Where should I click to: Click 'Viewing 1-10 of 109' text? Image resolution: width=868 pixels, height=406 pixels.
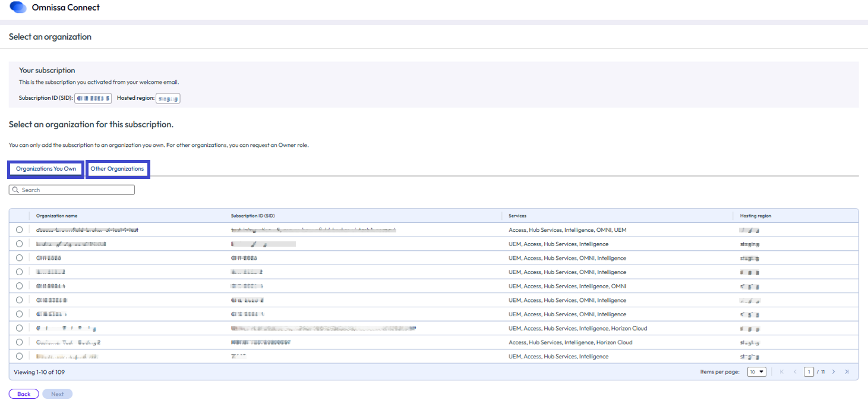coord(39,372)
